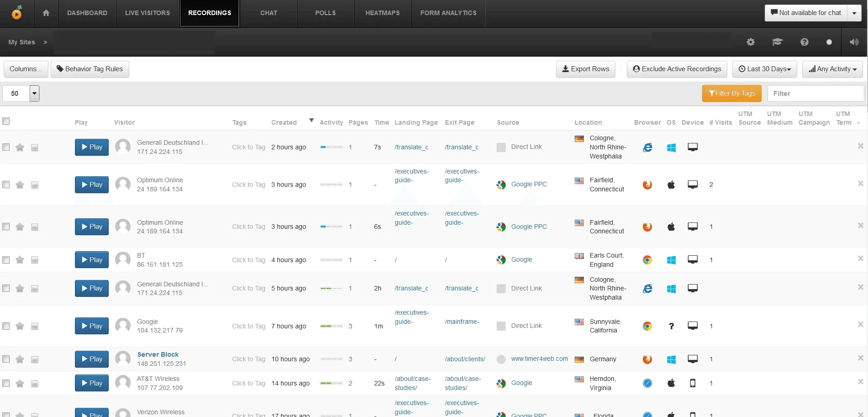This screenshot has width=868, height=417.
Task: Click the white recording dot icon
Action: (x=829, y=42)
